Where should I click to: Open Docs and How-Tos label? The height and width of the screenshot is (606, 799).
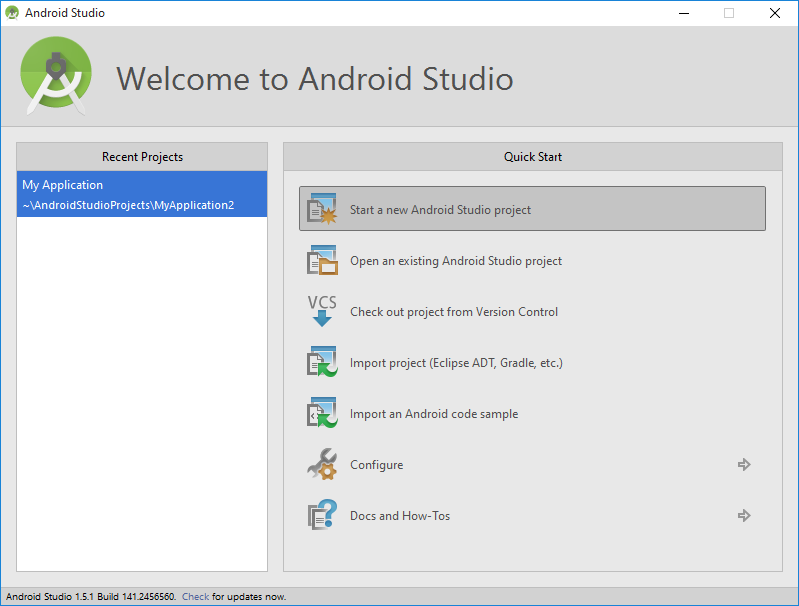400,516
